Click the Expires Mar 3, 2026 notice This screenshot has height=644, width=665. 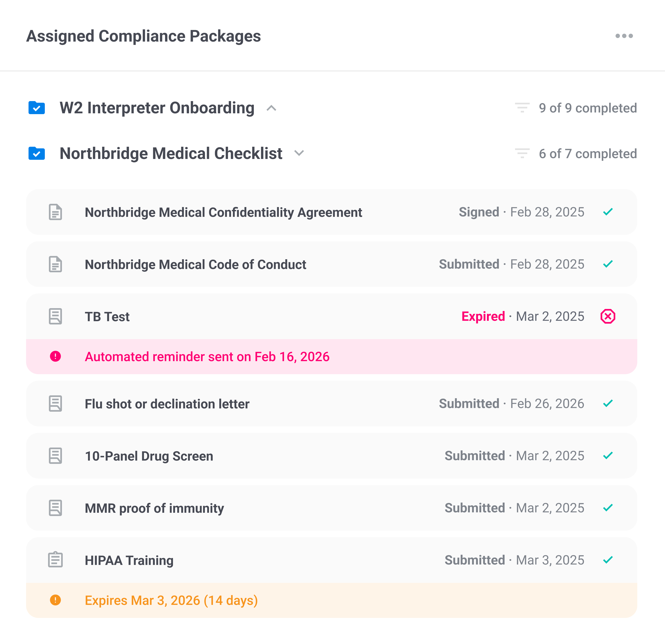click(x=171, y=600)
